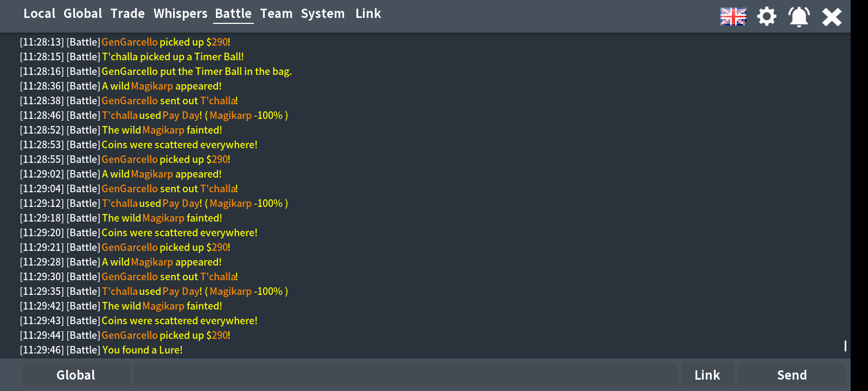Screen dimensions: 868x391
Task: Change the Global channel selector
Action: point(76,375)
